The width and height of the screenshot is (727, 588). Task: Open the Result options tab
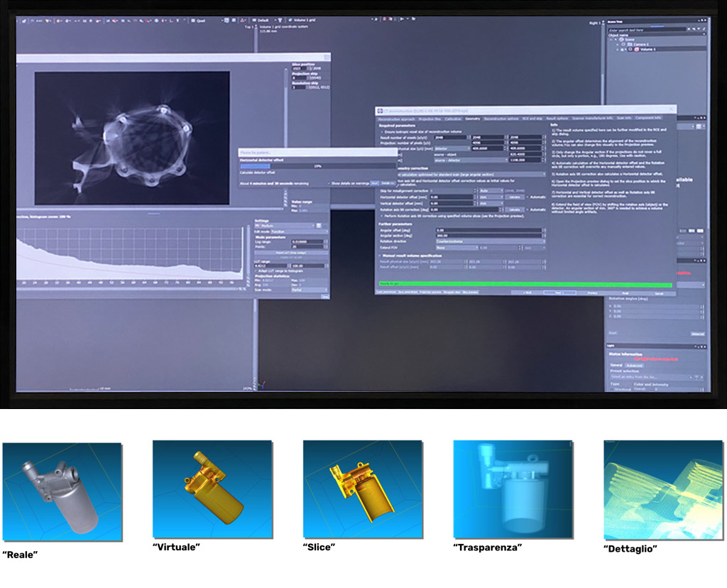557,119
